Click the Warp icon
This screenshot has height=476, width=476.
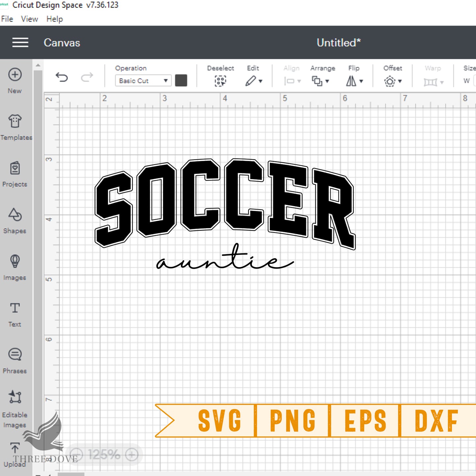click(430, 82)
